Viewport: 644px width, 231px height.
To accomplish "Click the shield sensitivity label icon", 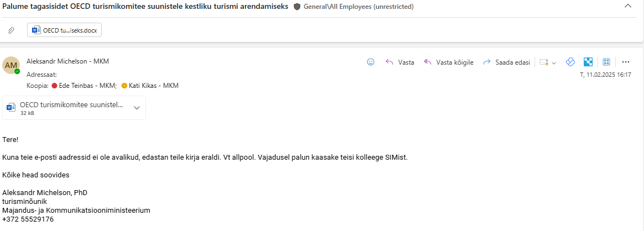I will [x=297, y=7].
